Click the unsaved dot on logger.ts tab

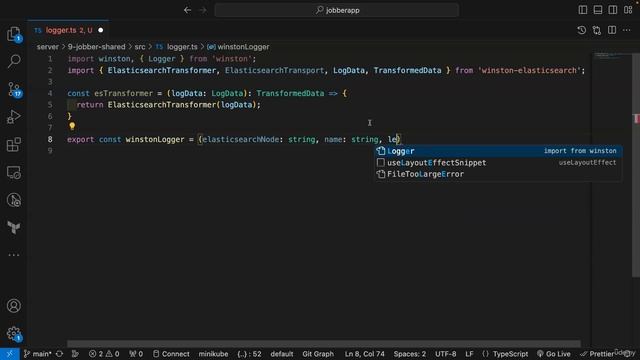100,30
